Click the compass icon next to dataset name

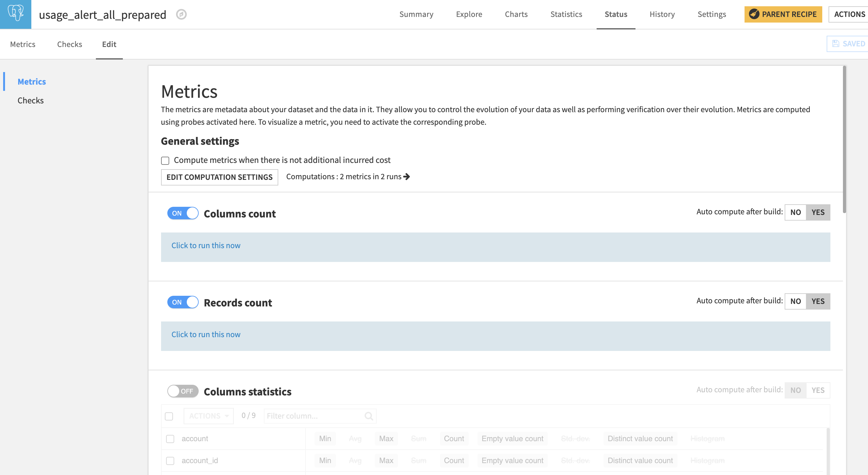181,14
